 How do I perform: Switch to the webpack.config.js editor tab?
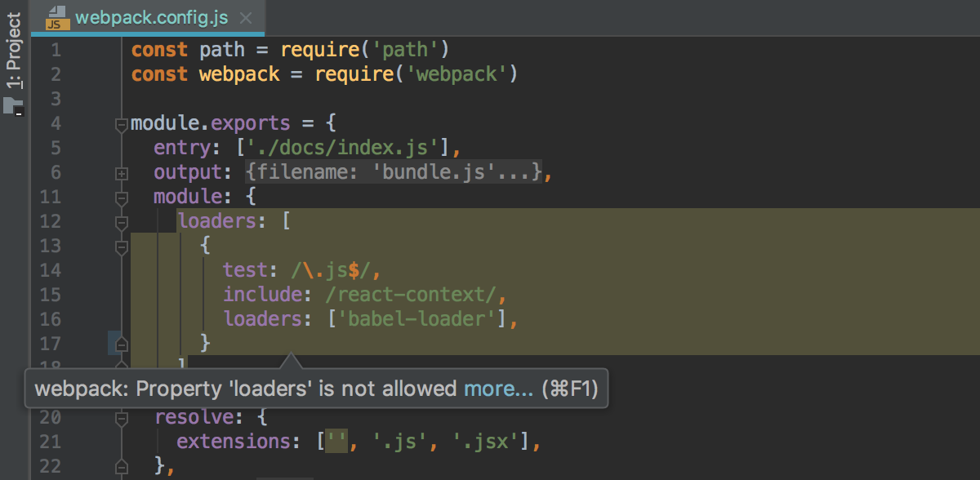[x=147, y=16]
